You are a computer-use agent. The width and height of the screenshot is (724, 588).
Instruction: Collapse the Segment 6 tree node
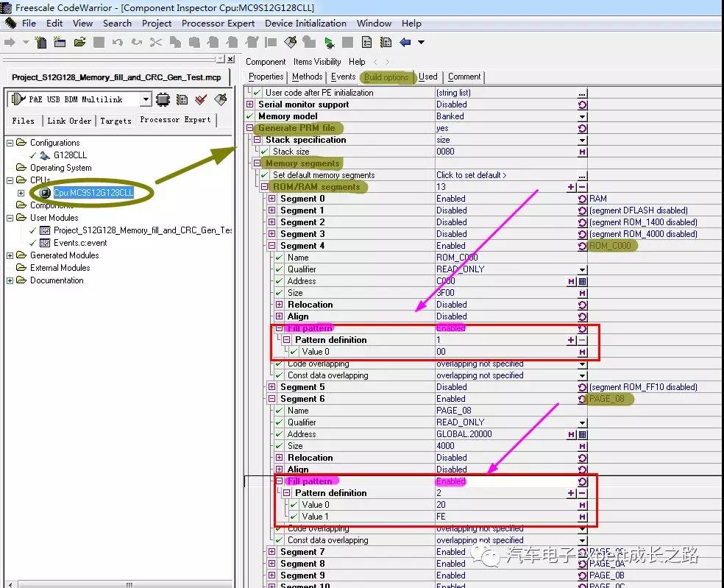tap(272, 399)
